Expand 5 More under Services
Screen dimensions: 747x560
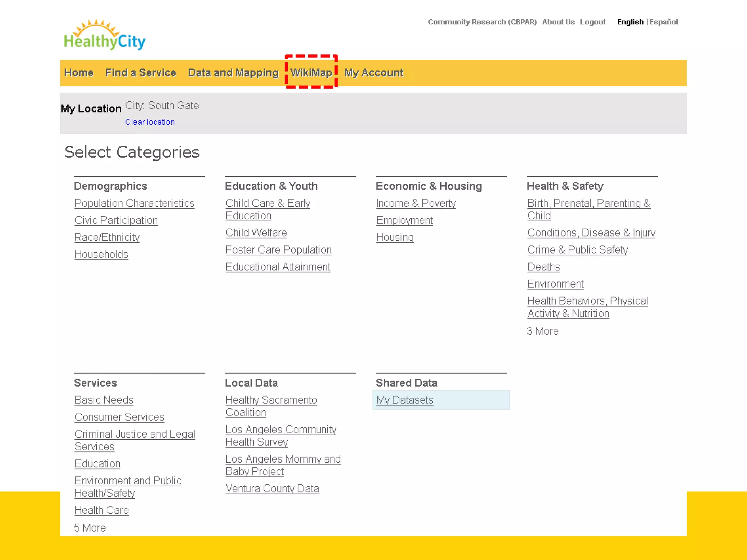(90, 528)
